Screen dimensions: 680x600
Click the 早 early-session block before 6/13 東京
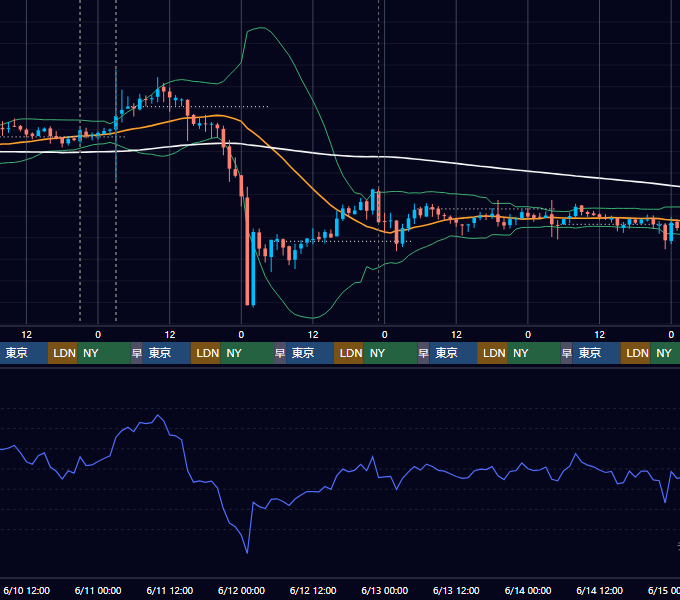[423, 353]
